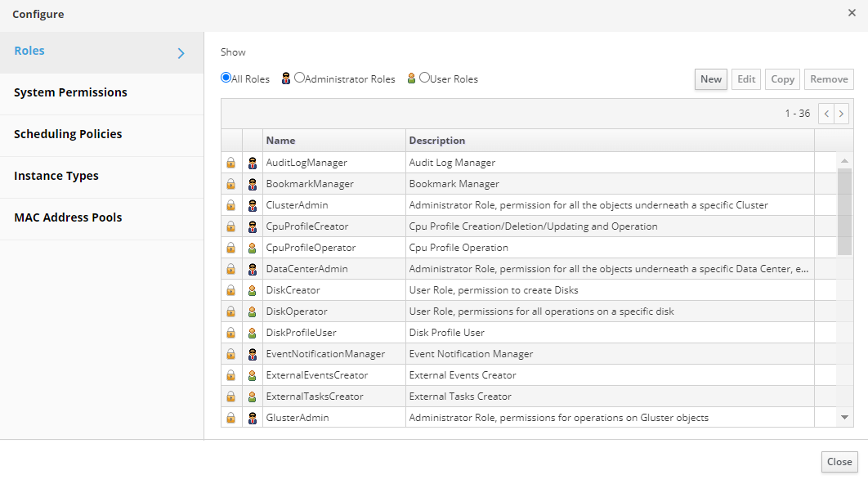The height and width of the screenshot is (484, 868).
Task: Select the All Roles radio button
Action: [x=226, y=78]
